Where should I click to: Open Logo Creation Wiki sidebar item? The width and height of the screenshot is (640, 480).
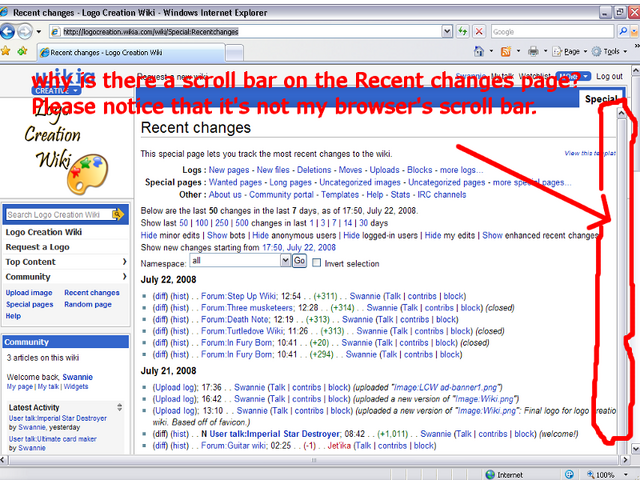(x=44, y=232)
